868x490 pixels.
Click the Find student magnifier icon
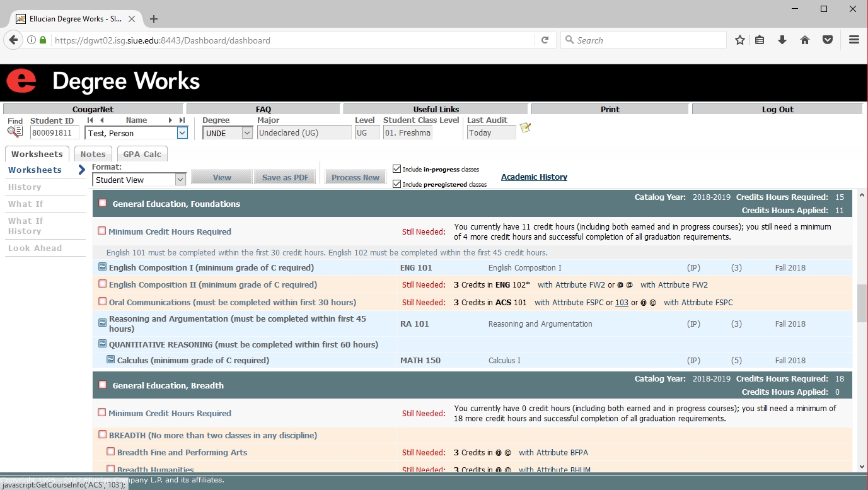14,132
